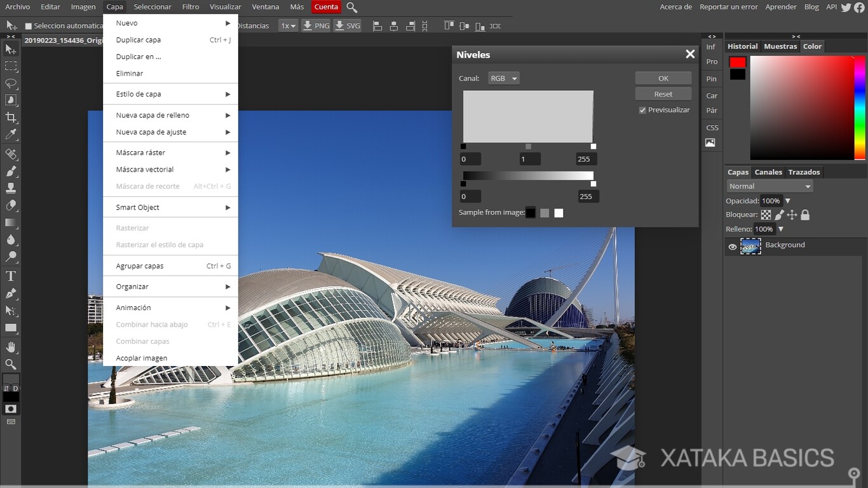Screen dimensions: 868x488
Task: Enable the Previsualizar checkbox in Niveles
Action: [642, 109]
